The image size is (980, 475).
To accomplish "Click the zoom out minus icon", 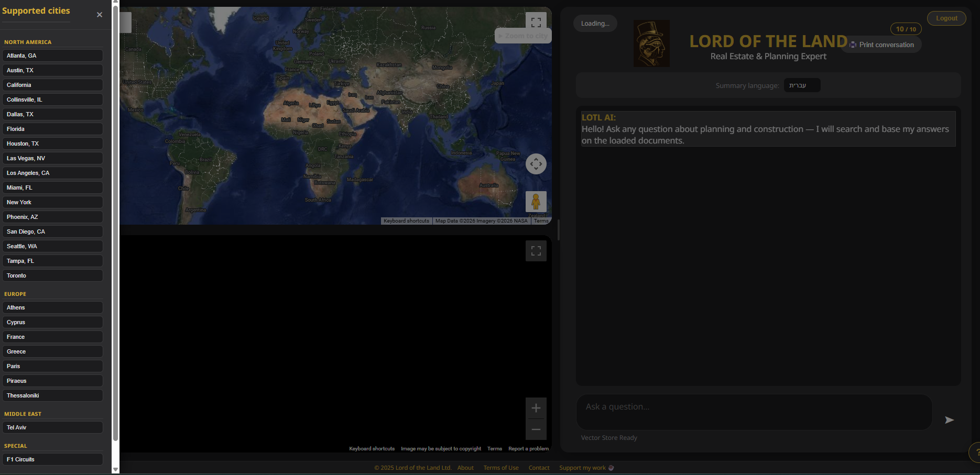I will point(536,429).
